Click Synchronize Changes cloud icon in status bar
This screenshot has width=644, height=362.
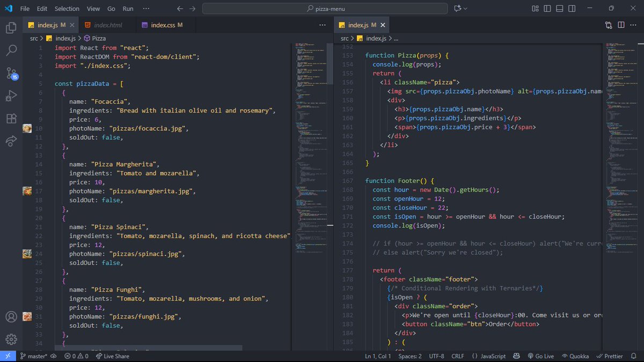54,356
